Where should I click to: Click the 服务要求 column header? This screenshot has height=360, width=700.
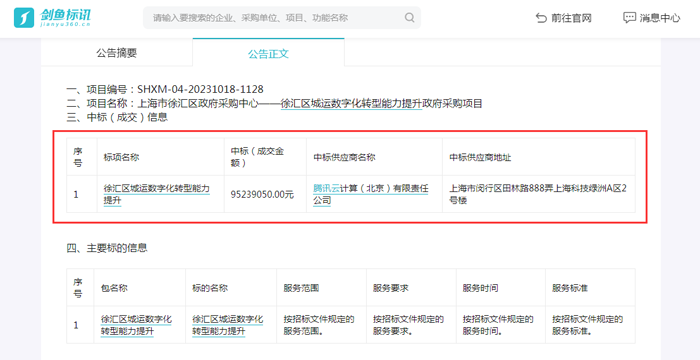391,288
